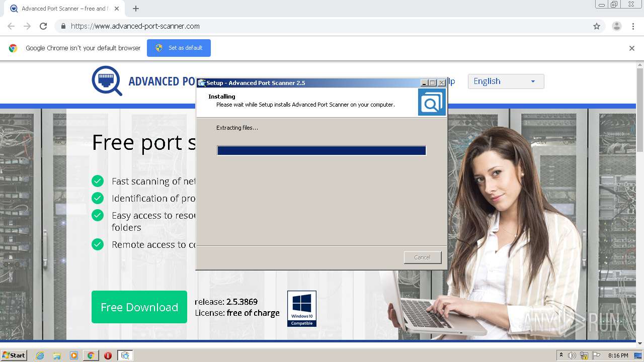The image size is (644, 362).
Task: Click the installation progress bar
Action: [321, 150]
